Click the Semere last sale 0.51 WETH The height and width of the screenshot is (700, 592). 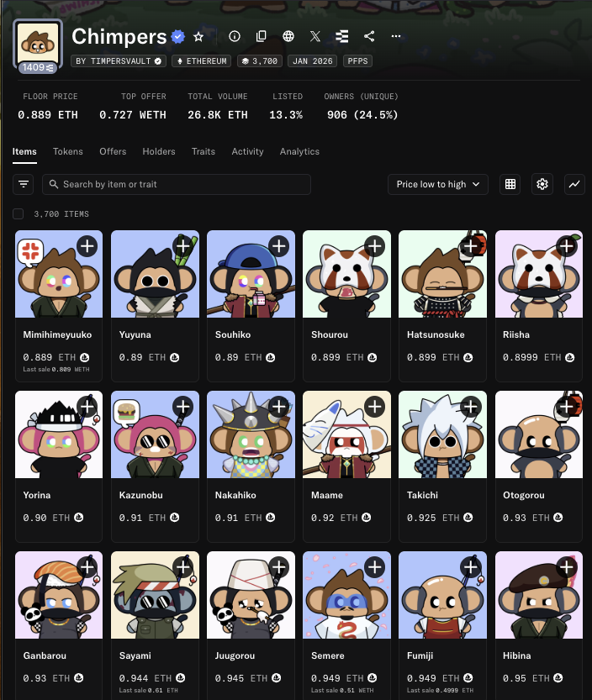pos(342,690)
